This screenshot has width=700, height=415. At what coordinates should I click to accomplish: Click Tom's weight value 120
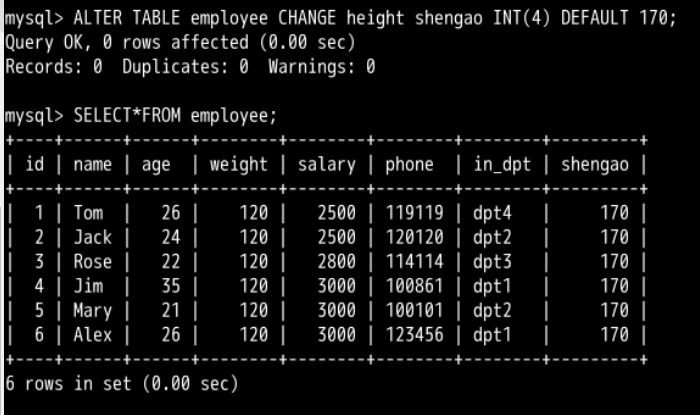[254, 213]
